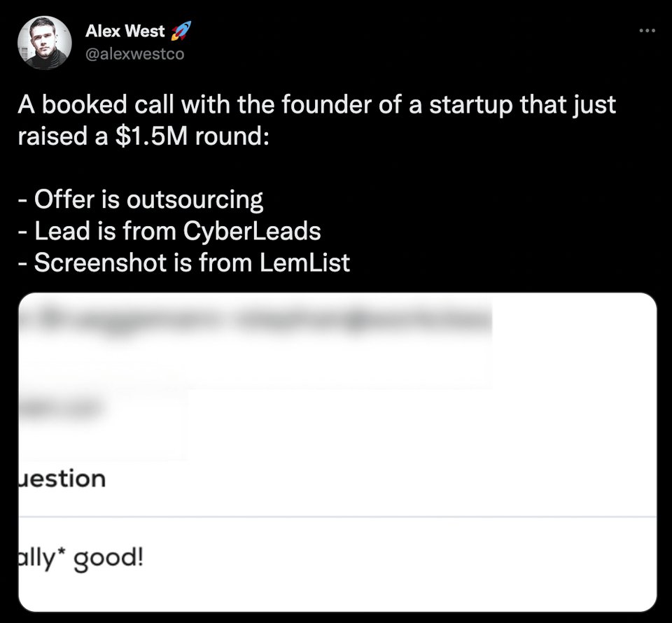Open the three-dot more options menu

click(x=647, y=31)
